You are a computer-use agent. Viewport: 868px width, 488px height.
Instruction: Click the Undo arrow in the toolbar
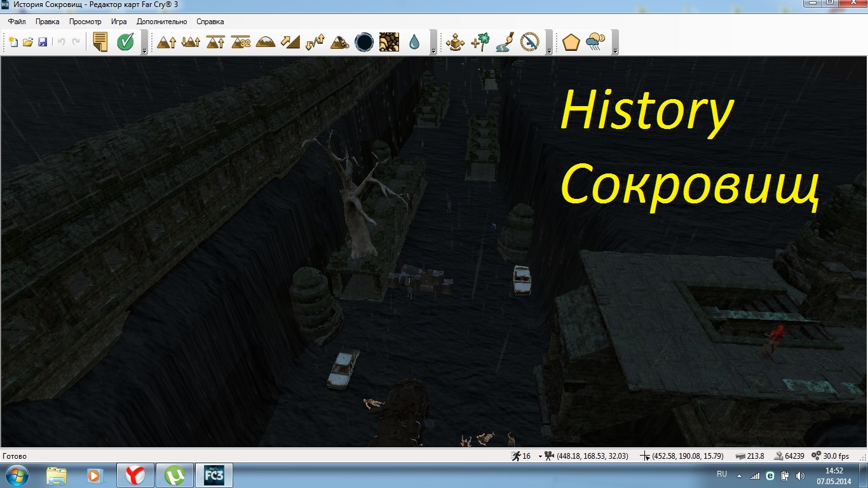62,42
